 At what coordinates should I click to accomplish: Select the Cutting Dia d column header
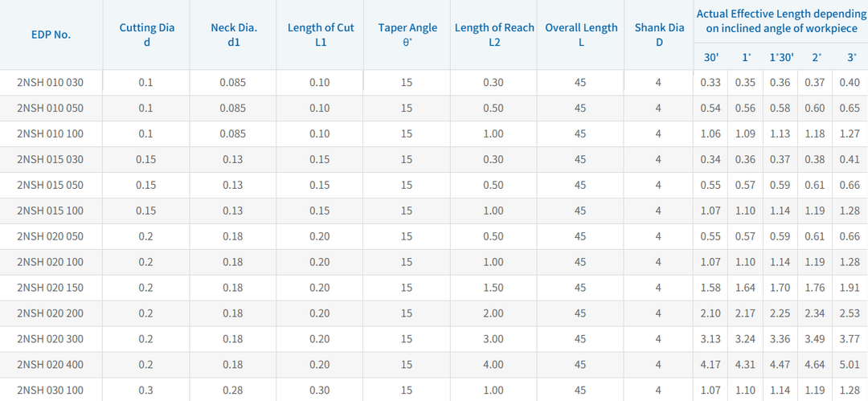pyautogui.click(x=147, y=35)
